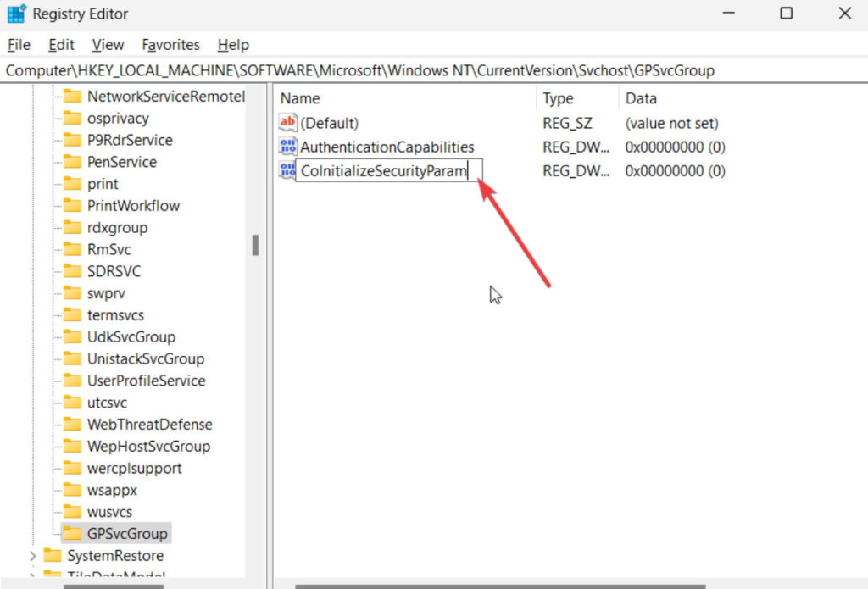
Task: Select the osprivacy key label
Action: click(x=118, y=119)
